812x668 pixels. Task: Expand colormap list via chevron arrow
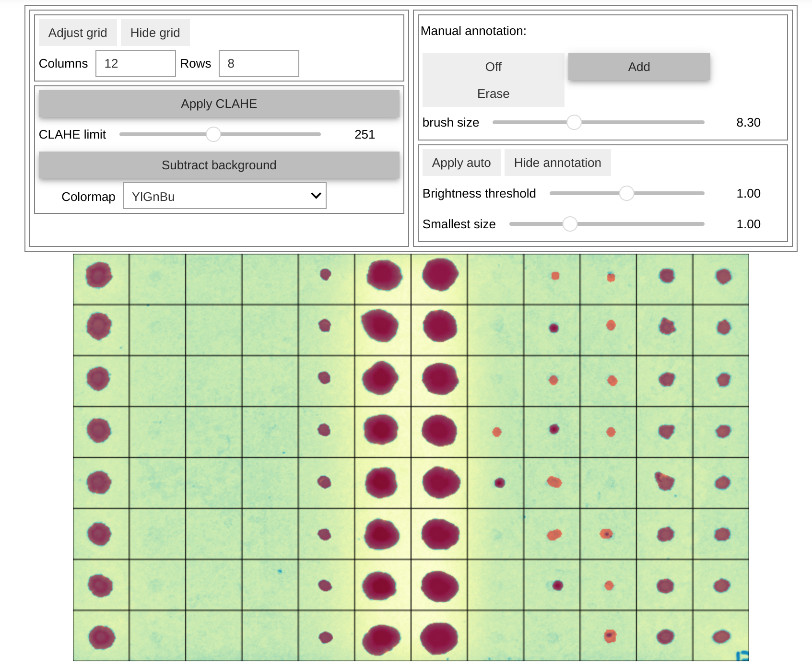click(316, 196)
